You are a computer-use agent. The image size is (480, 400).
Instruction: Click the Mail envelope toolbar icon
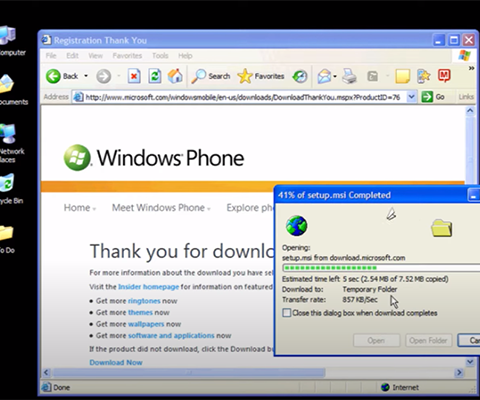click(x=324, y=76)
